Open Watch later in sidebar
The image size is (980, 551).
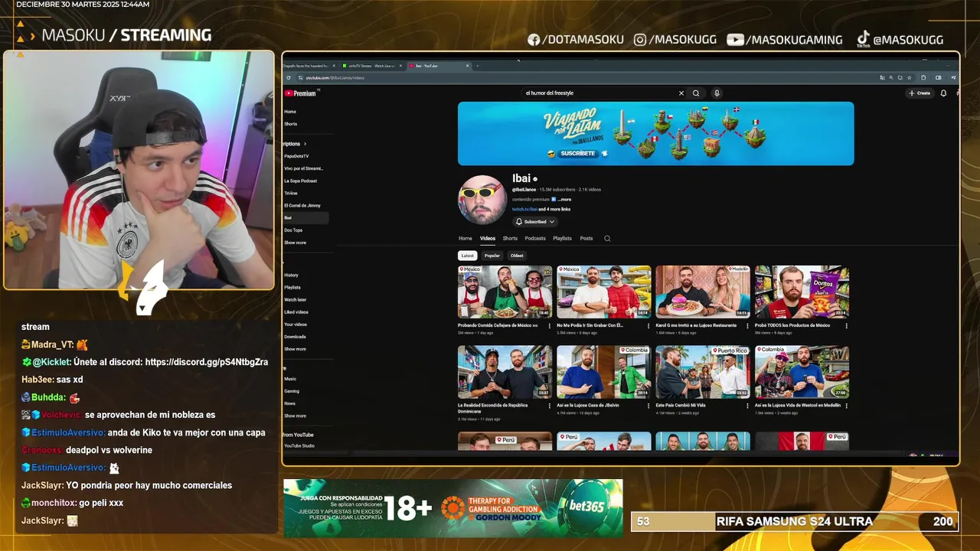(296, 300)
